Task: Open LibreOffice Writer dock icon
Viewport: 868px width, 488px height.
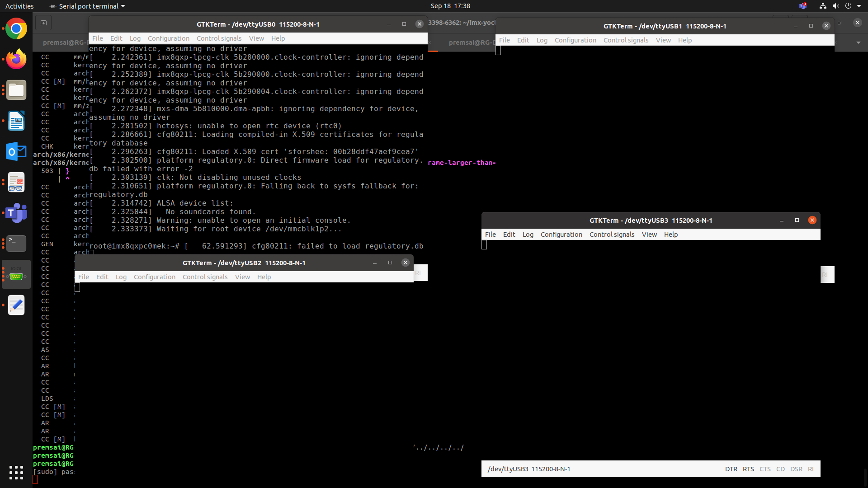Action: (x=16, y=121)
